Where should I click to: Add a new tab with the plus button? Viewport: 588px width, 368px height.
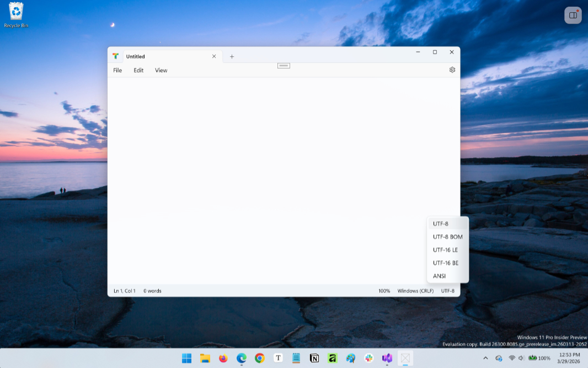pos(232,56)
